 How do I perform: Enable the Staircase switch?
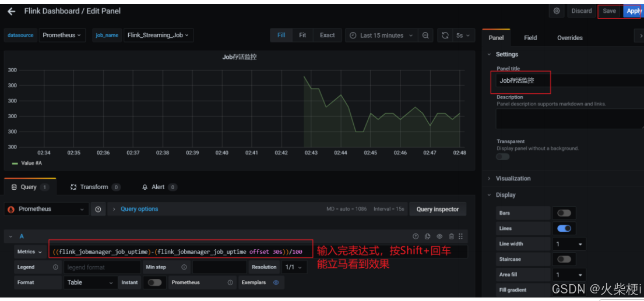click(x=564, y=259)
